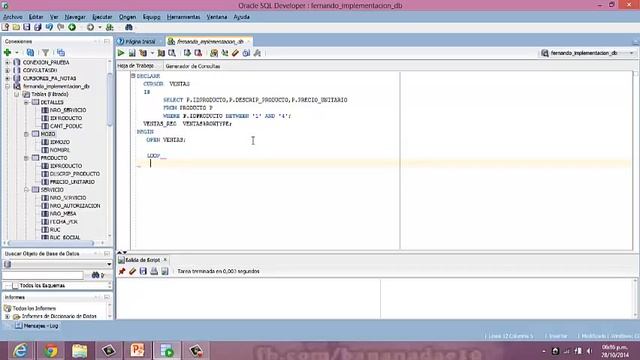Expand Informes de Diccionario de Datos
The width and height of the screenshot is (640, 360).
pyautogui.click(x=7, y=316)
